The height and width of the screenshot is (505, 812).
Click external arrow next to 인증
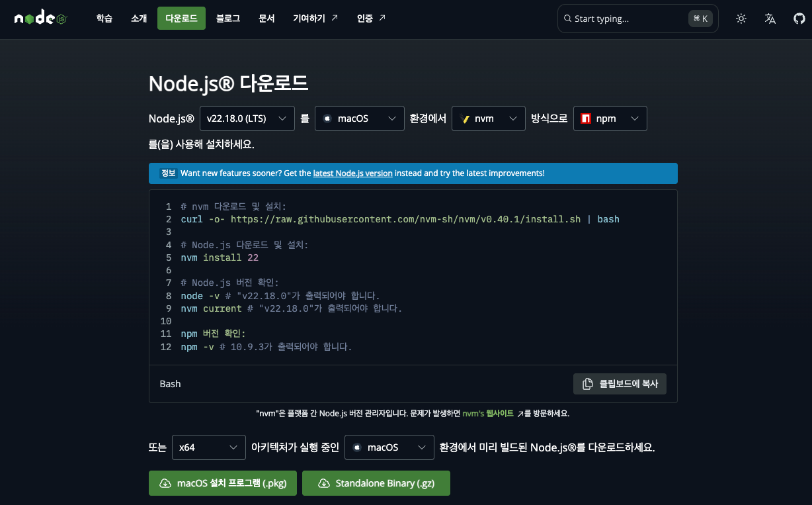coord(382,18)
